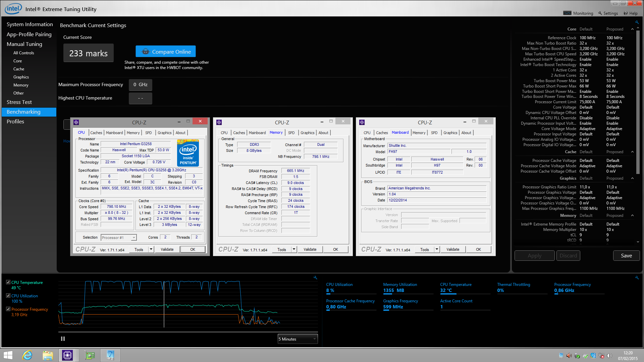
Task: Switch to the XTU gauge taskbar icon
Action: click(110, 355)
